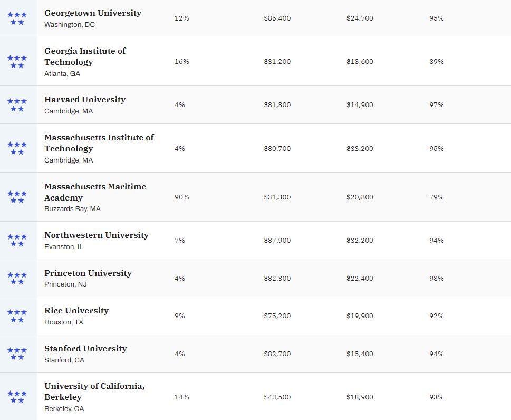Viewport: 511px width, 420px height.
Task: Select the star rating next to Stanford University
Action: tap(17, 354)
